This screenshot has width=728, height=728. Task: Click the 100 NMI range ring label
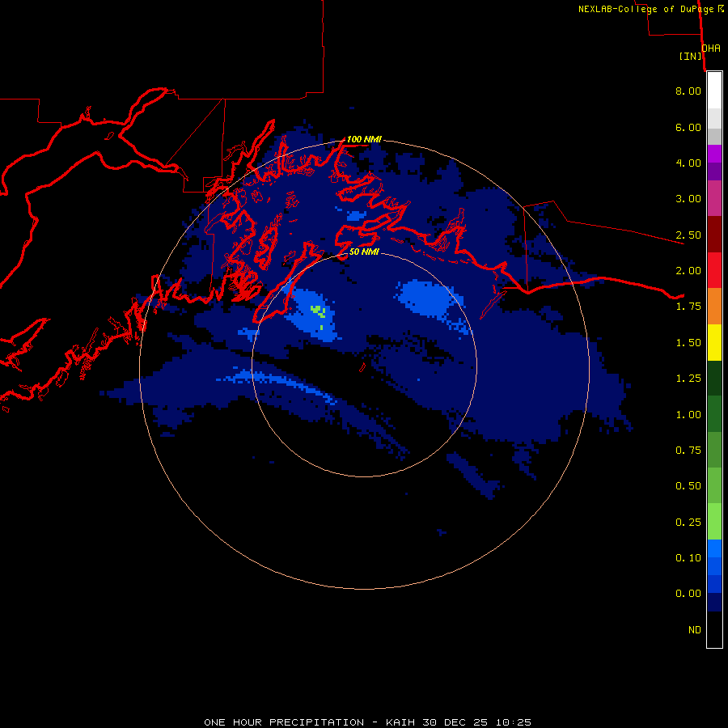pyautogui.click(x=364, y=139)
